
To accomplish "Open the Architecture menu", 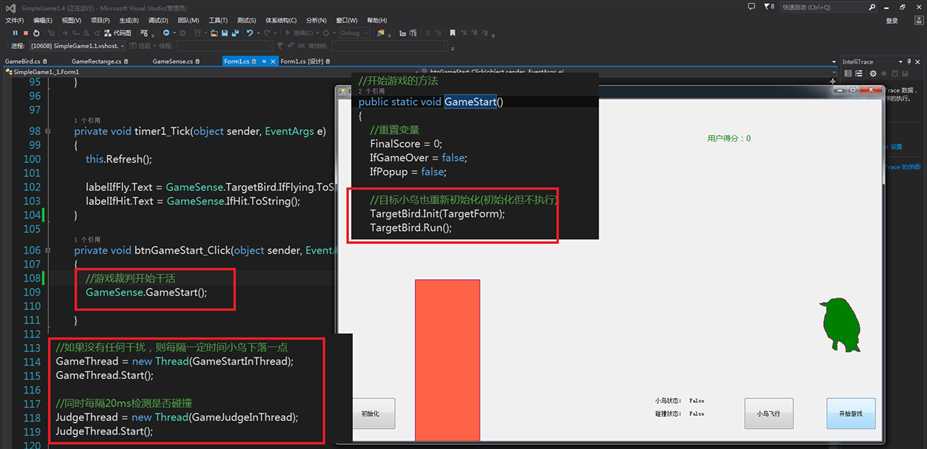I will click(283, 20).
